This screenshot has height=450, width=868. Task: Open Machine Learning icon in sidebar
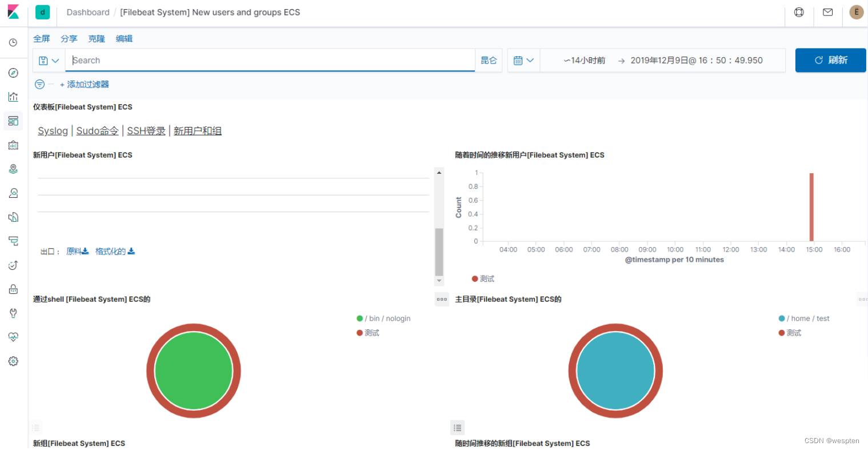13,193
